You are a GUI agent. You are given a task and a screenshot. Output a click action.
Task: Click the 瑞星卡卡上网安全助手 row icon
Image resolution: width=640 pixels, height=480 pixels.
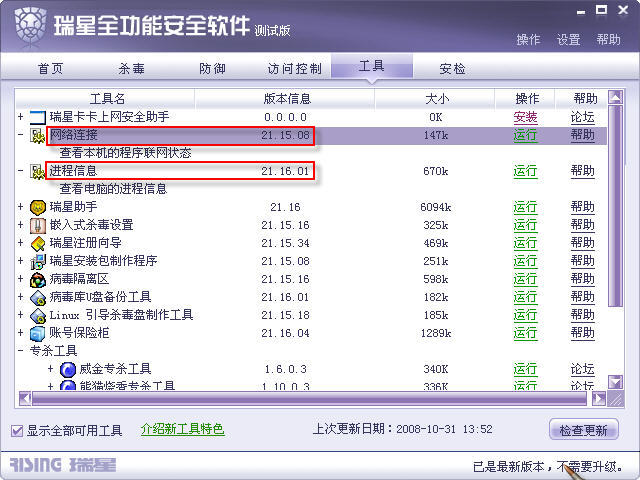38,118
